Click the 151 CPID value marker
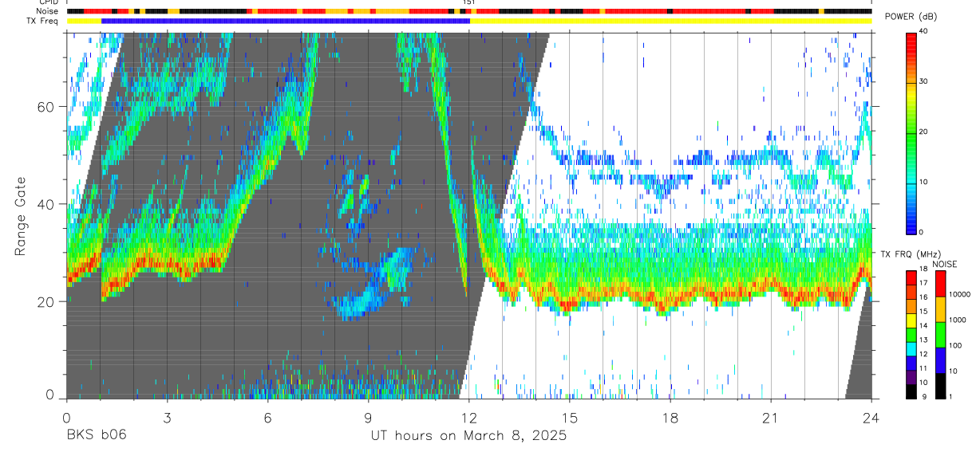980x452 pixels. (469, 2)
